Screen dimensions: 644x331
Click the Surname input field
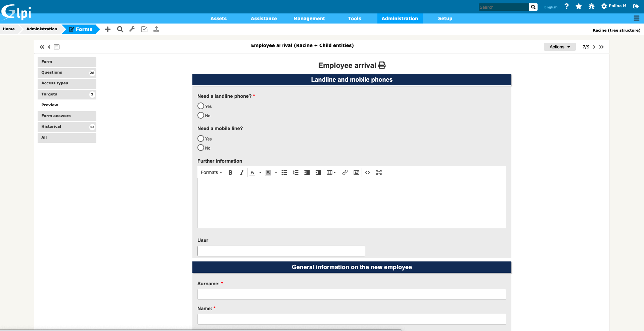pyautogui.click(x=352, y=294)
